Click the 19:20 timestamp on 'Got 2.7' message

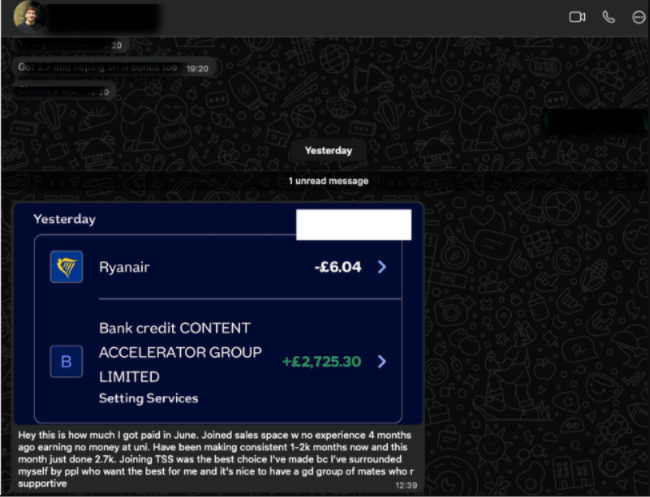point(197,69)
